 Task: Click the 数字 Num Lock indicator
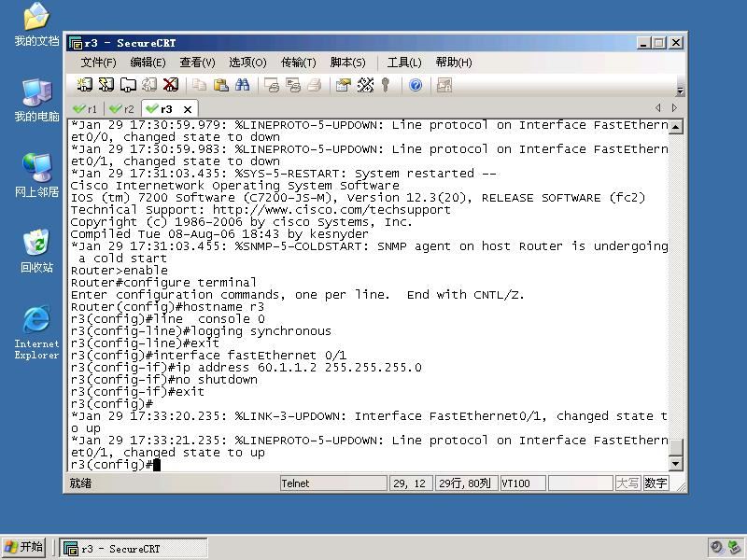655,483
